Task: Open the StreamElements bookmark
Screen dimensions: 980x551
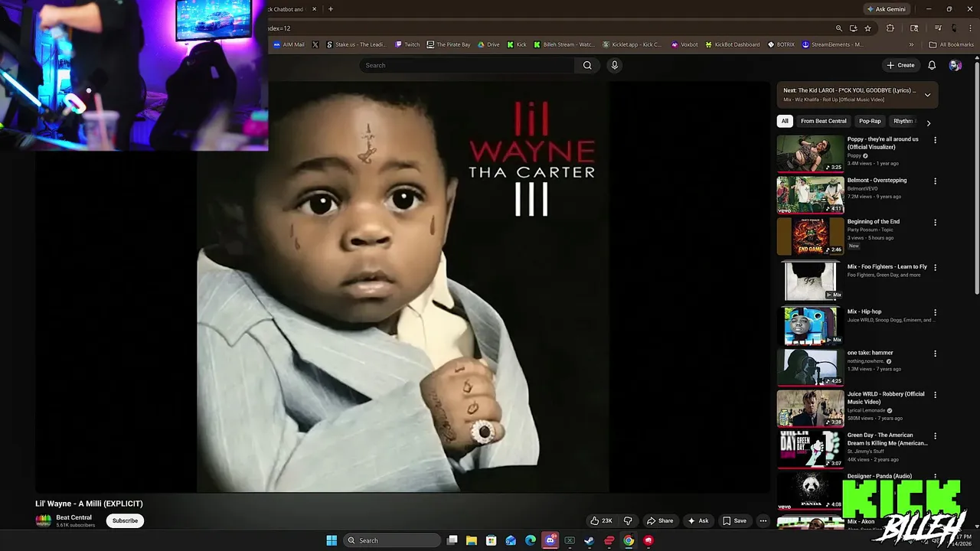Action: [x=832, y=44]
